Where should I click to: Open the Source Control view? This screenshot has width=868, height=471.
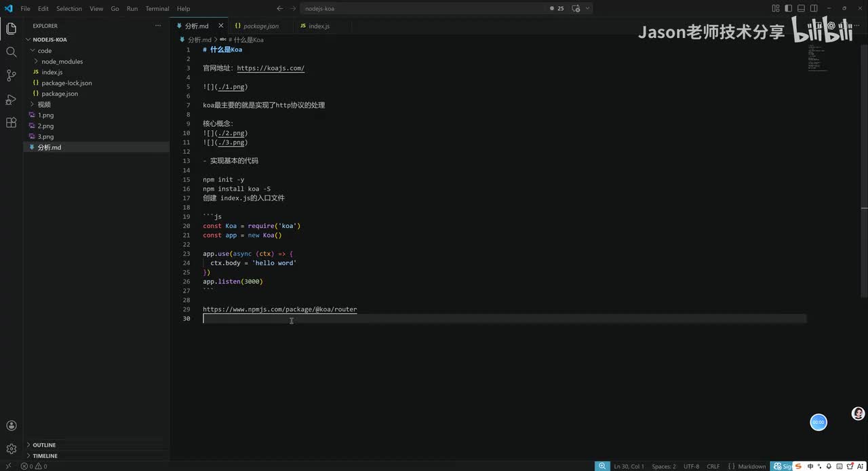click(11, 75)
